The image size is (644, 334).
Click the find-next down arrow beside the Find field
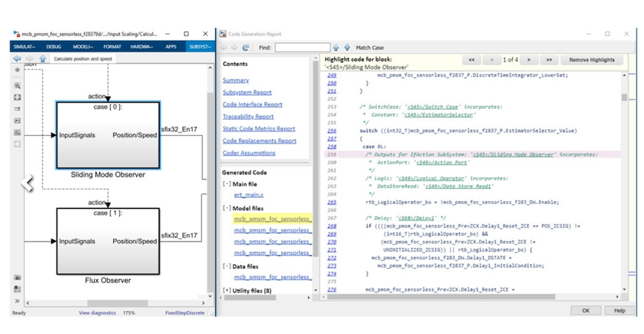[346, 48]
